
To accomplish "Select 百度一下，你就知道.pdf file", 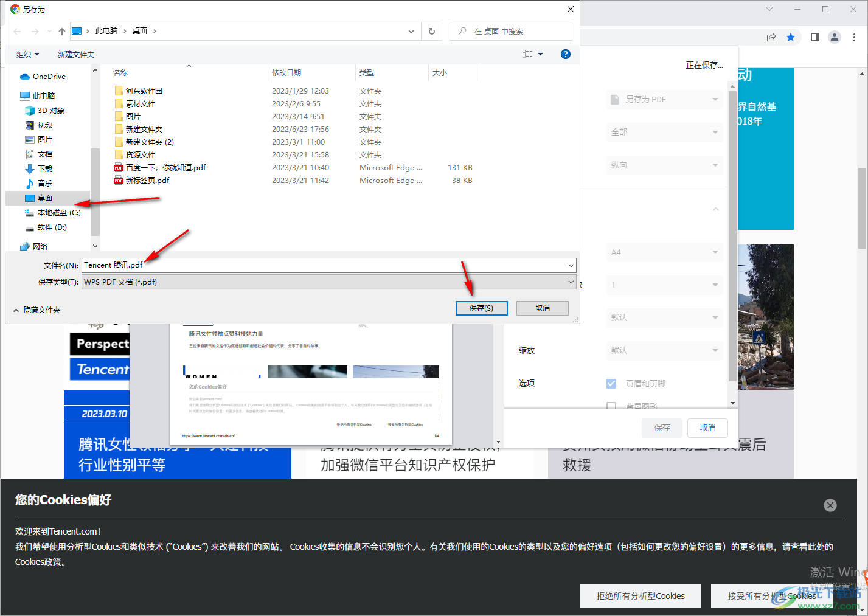I will point(165,168).
